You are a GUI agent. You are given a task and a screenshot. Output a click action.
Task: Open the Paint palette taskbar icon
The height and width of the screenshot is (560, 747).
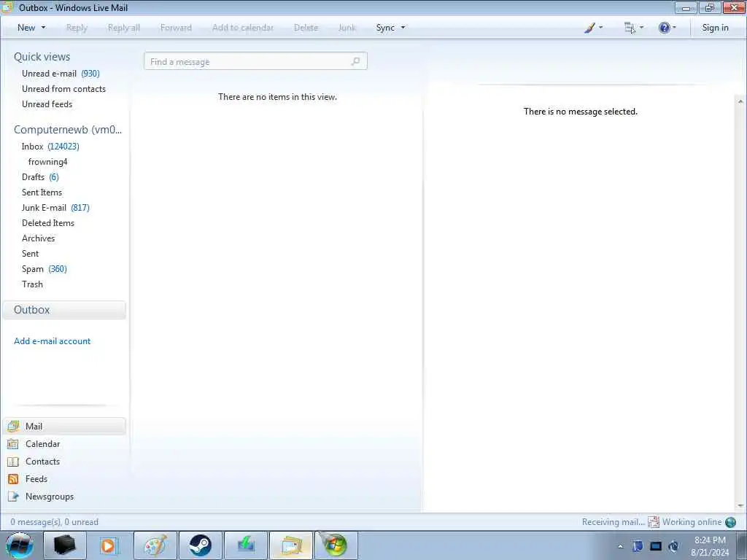click(155, 545)
